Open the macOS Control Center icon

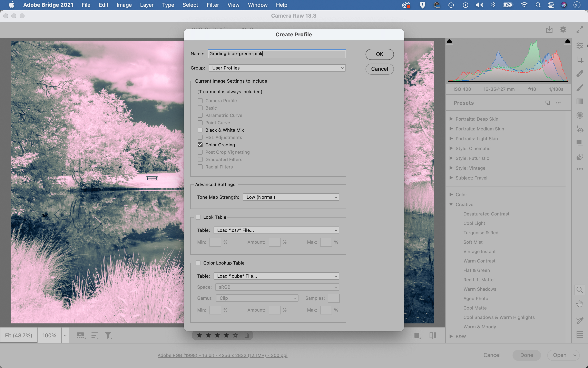(x=551, y=5)
